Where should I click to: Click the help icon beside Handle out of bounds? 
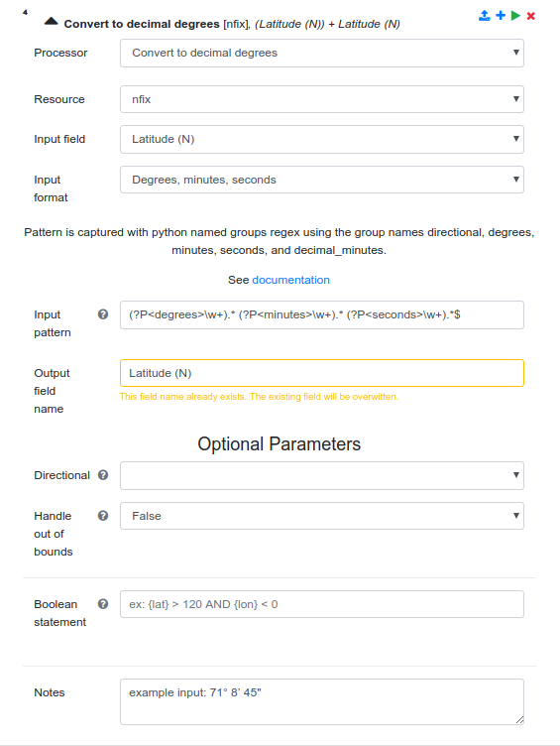coord(103,516)
